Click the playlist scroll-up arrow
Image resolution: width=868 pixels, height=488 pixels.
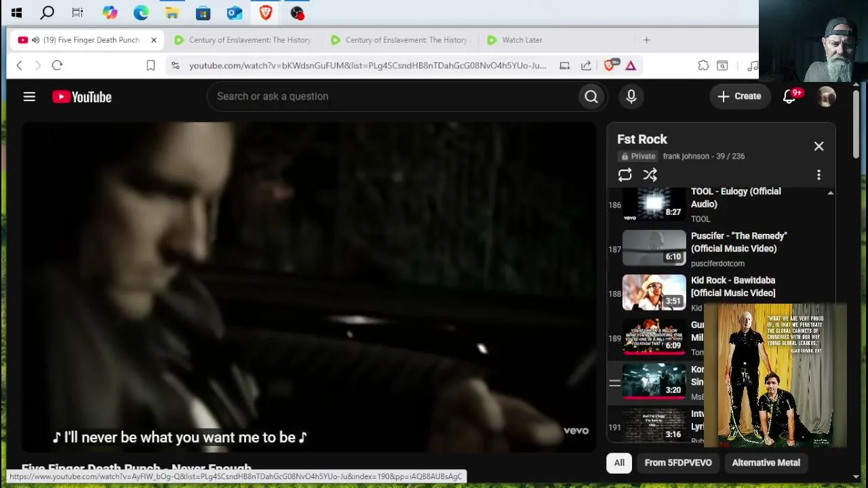pos(831,193)
